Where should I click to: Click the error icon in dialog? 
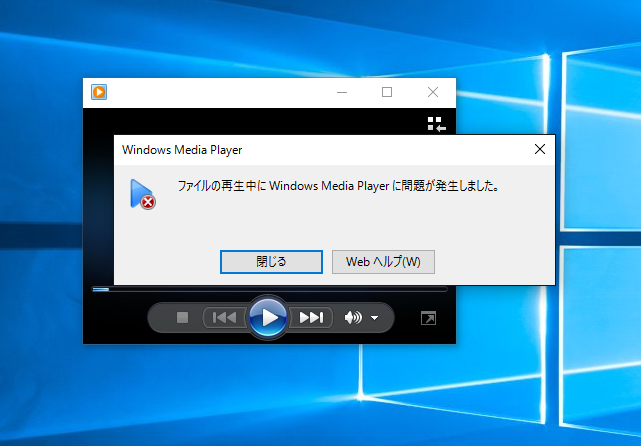(142, 194)
